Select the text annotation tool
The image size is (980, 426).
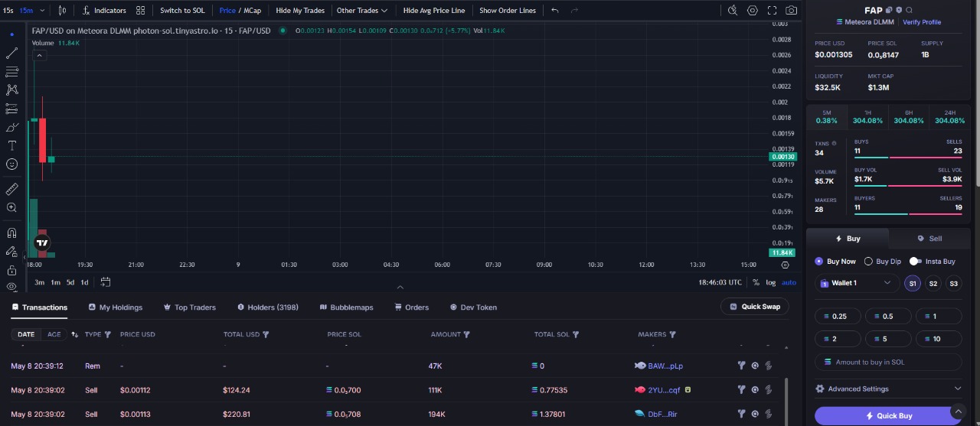(11, 145)
